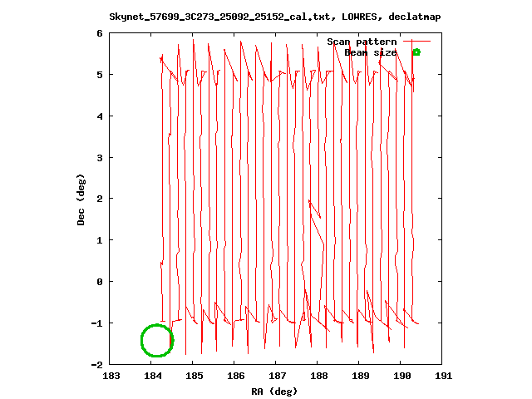This screenshot has width=532, height=399.
Task: Click the x-axis tick label 187
Action: coord(278,376)
